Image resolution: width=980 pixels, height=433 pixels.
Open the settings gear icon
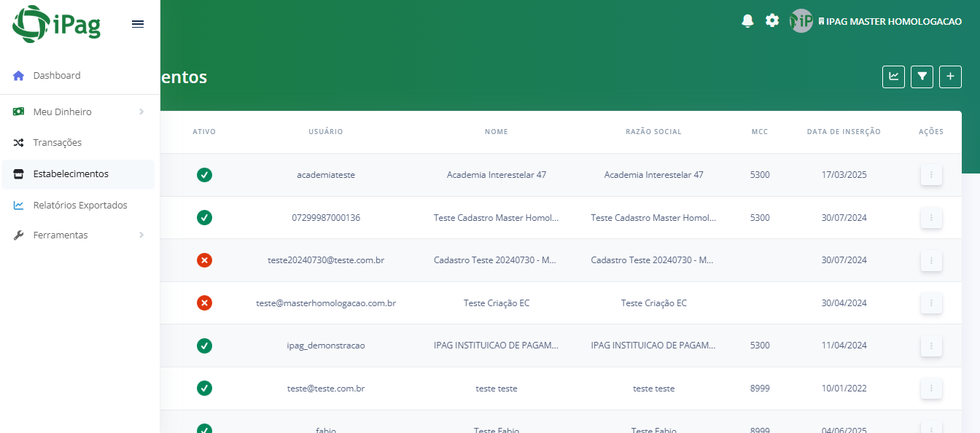click(x=772, y=20)
